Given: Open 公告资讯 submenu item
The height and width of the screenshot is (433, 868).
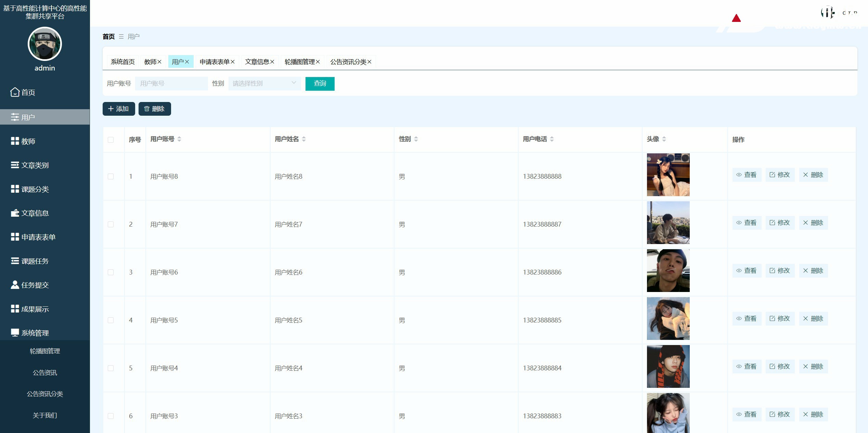Looking at the screenshot, I should coord(45,373).
